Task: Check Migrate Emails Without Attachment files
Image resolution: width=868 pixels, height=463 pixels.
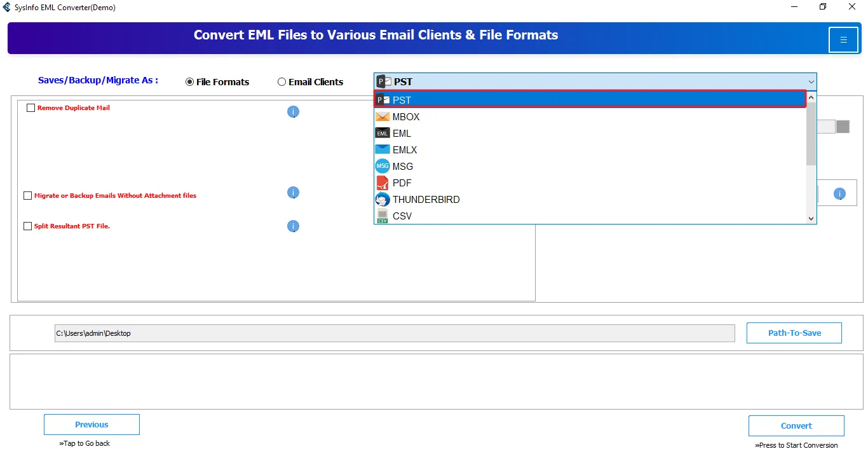Action: [27, 196]
